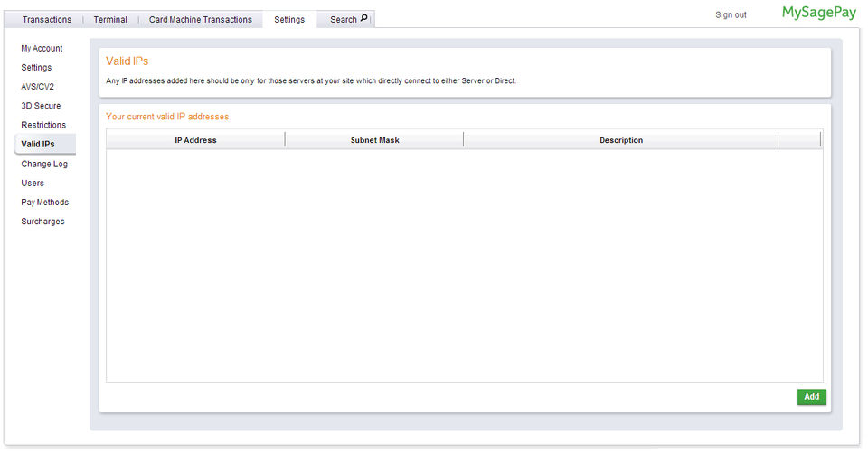Screen dimensions: 868x463
Task: Open My Account in sidebar
Action: pos(42,48)
